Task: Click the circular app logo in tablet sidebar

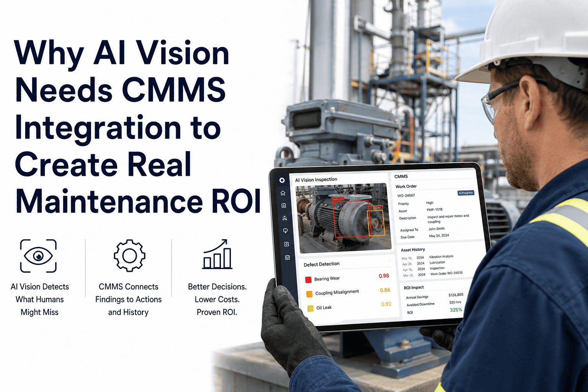Action: (x=282, y=180)
